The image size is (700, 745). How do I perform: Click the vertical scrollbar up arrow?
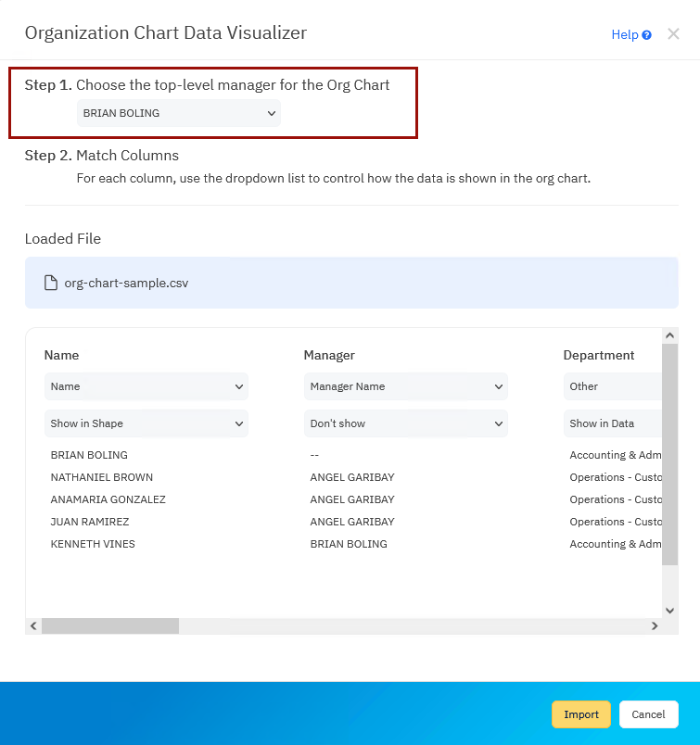tap(669, 335)
